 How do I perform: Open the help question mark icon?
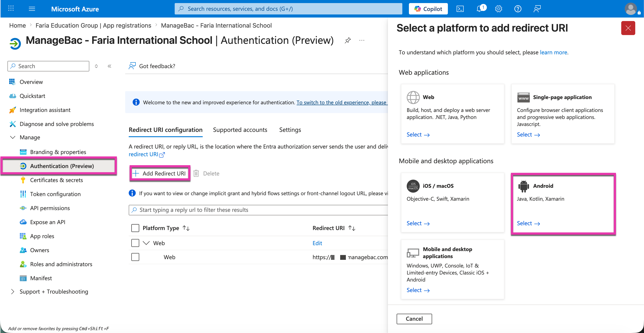(x=518, y=9)
